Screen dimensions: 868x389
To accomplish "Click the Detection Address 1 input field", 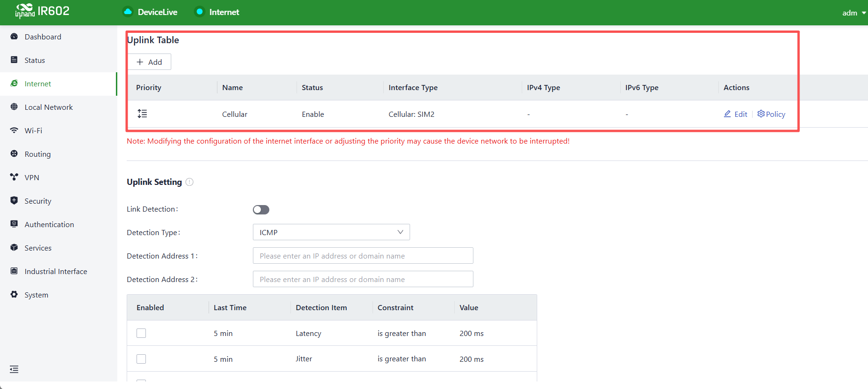I will coord(363,256).
